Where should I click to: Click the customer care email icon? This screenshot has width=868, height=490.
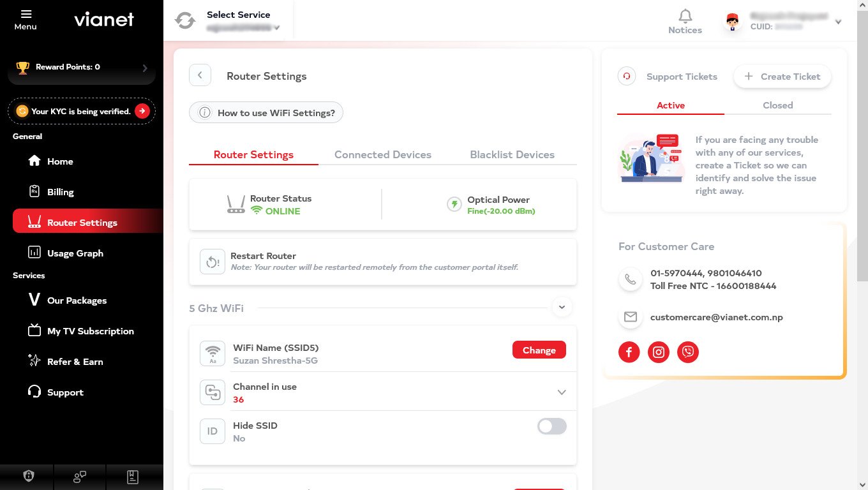pyautogui.click(x=631, y=317)
